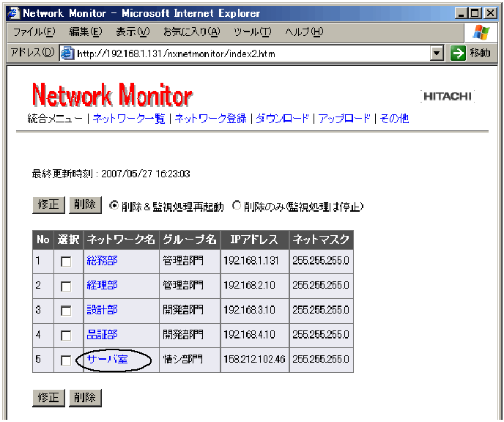The image size is (504, 422).
Task: Click the lower 修正 button below table
Action: pyautogui.click(x=48, y=398)
